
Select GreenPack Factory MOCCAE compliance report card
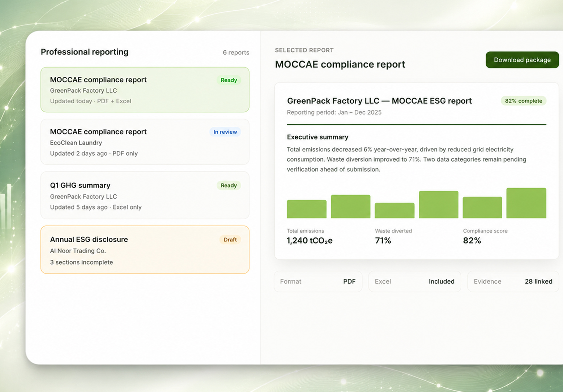(145, 90)
